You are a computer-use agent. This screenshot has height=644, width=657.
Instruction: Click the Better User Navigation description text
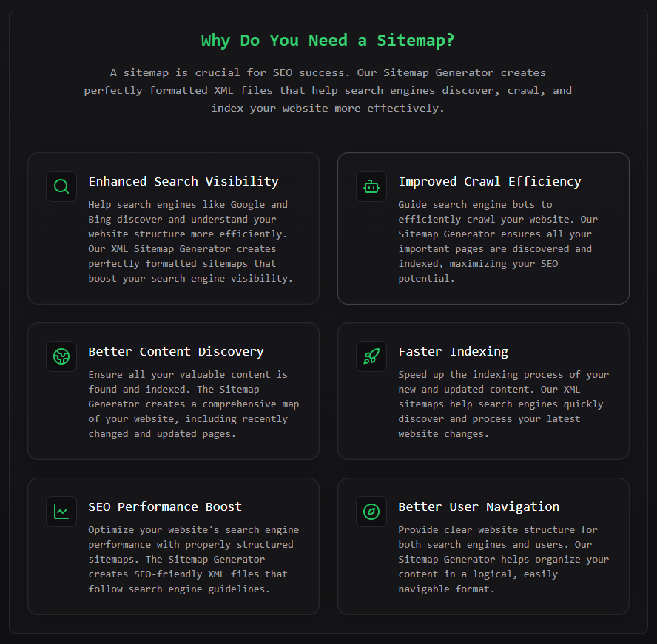tap(503, 559)
